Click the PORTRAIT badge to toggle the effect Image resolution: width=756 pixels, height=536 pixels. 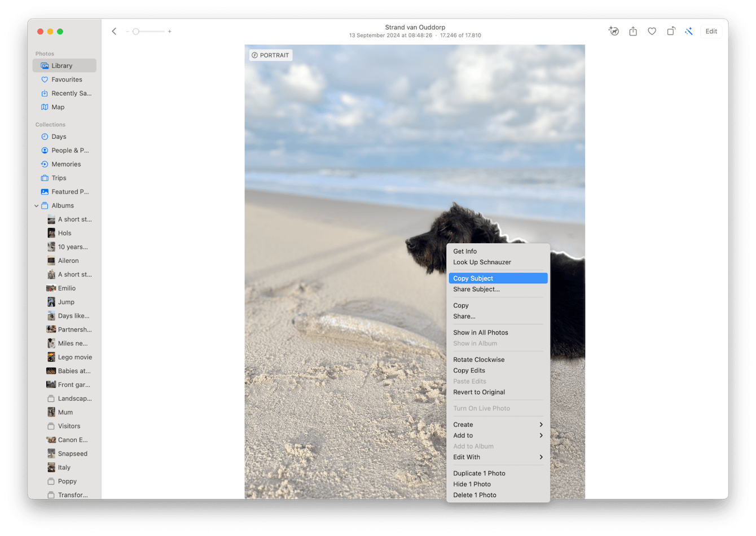coord(270,55)
